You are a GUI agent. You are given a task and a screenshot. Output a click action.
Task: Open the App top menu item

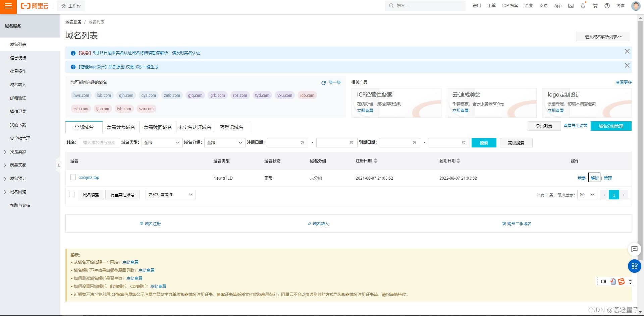[558, 6]
